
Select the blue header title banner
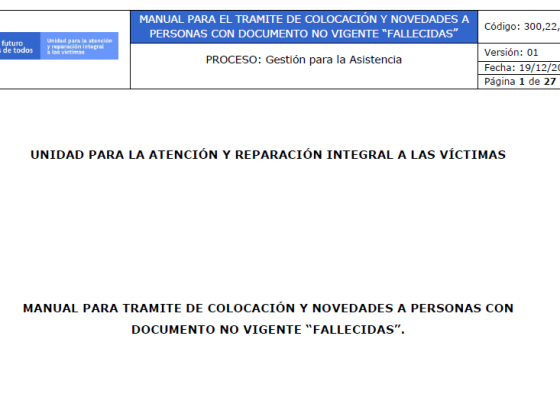click(x=304, y=27)
